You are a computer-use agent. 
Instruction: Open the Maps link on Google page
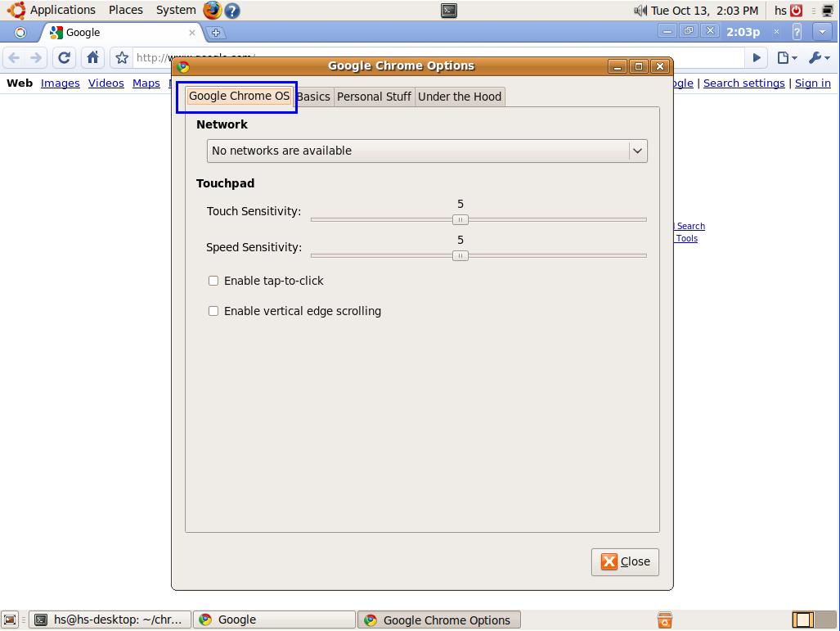146,83
